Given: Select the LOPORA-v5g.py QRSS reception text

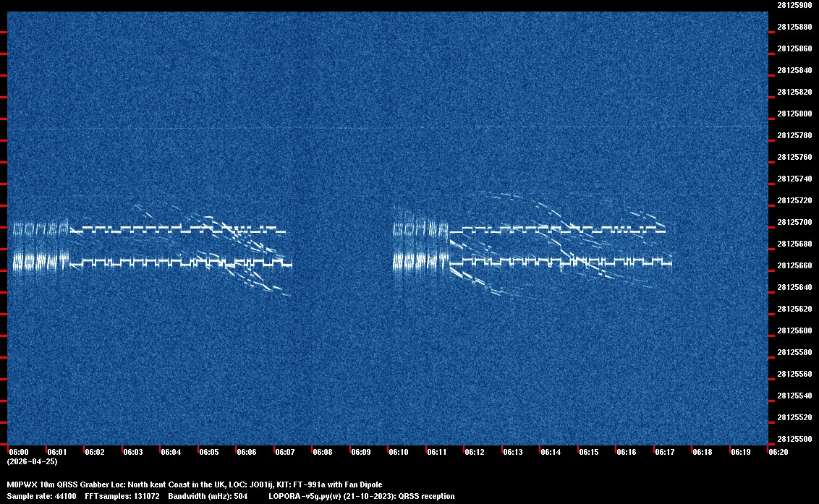Looking at the screenshot, I should (x=362, y=496).
